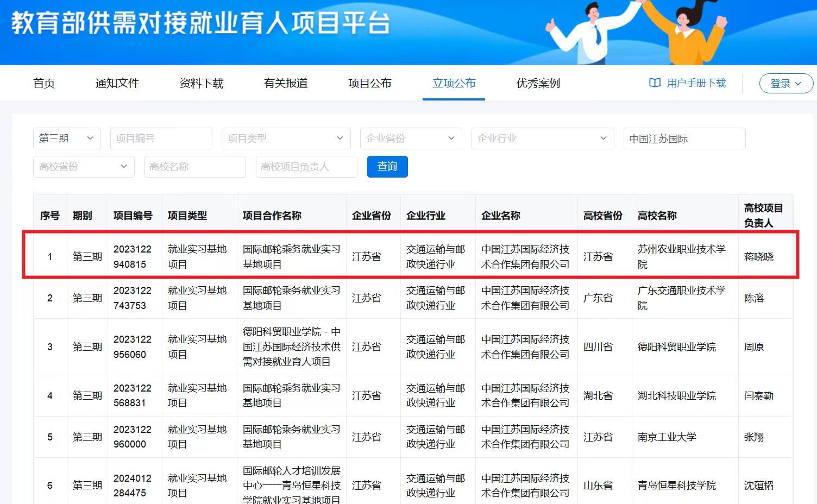Focus the 高校名称 input field

coord(195,167)
